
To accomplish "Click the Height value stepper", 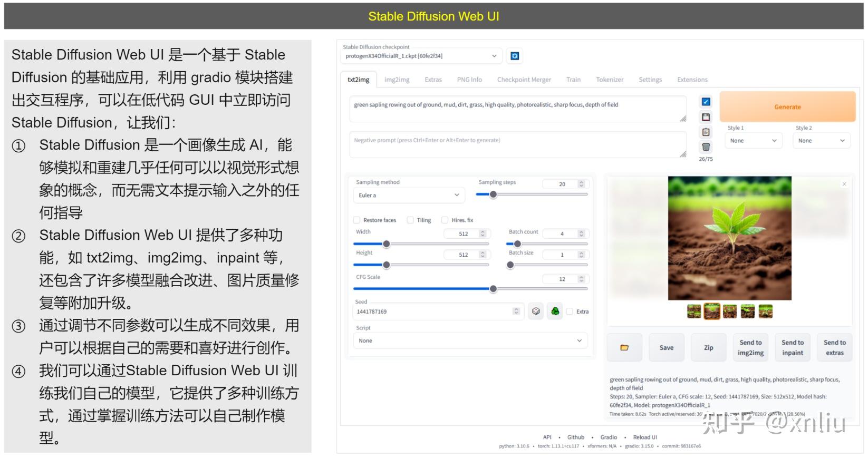I will point(483,255).
